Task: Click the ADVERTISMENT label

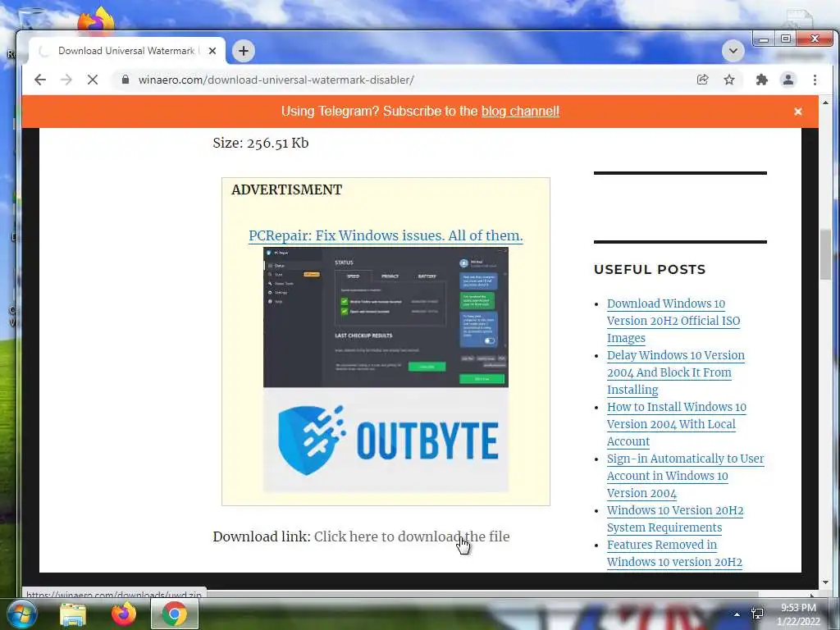Action: [286, 189]
